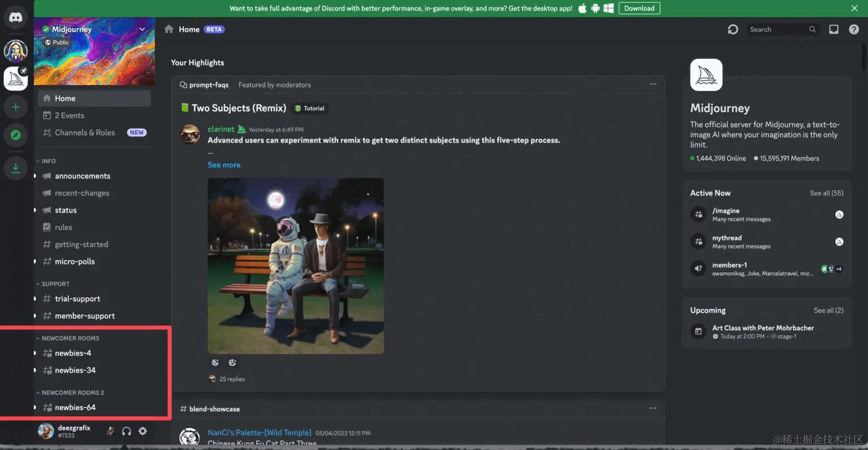Screen dimensions: 868x450
Task: Click the first reaction emoji under the image
Action: click(x=215, y=362)
